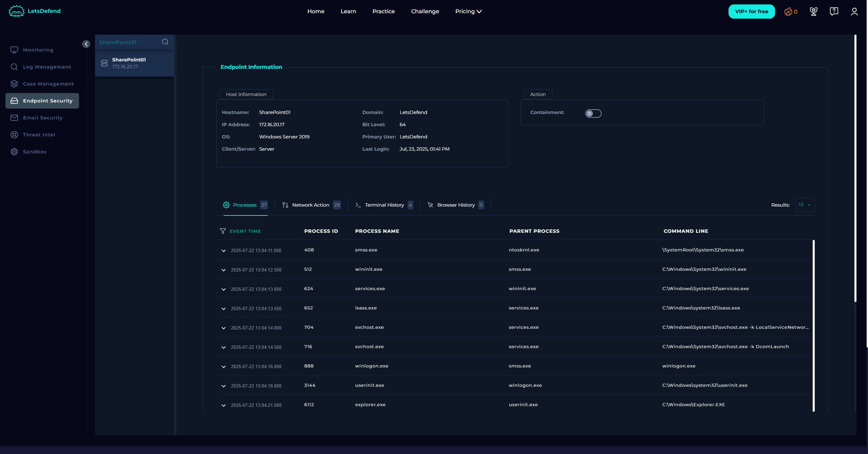The image size is (868, 454).
Task: Click the LetsDefend logo icon
Action: tap(16, 11)
